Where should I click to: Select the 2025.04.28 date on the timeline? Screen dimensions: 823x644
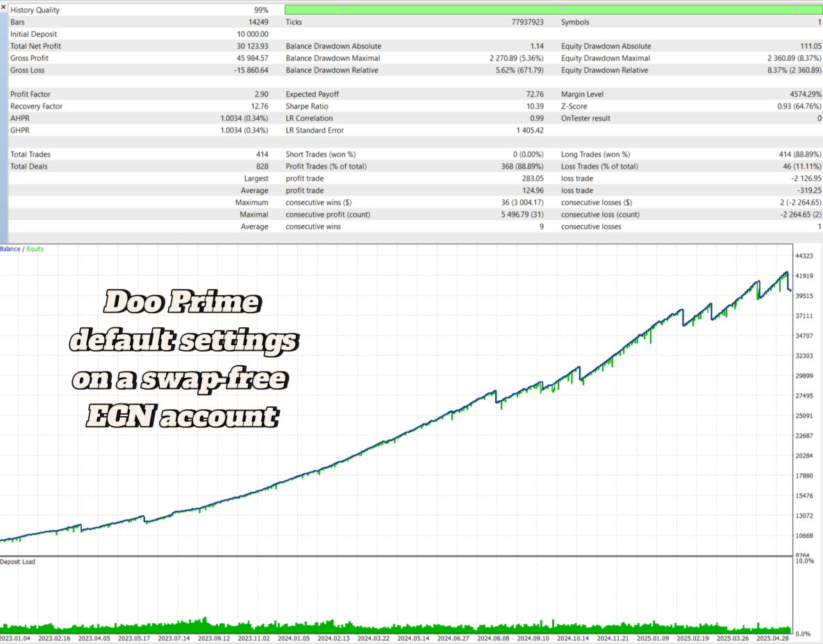[772, 638]
